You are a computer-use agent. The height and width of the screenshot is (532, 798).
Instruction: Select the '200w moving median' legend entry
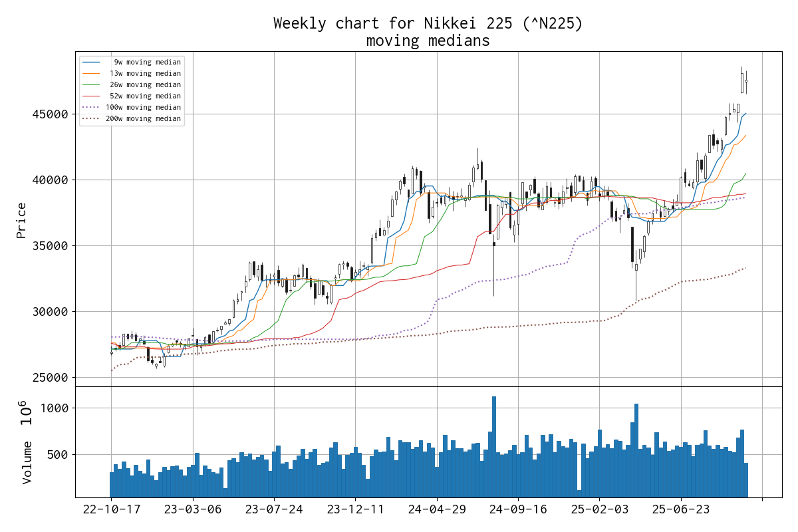132,118
